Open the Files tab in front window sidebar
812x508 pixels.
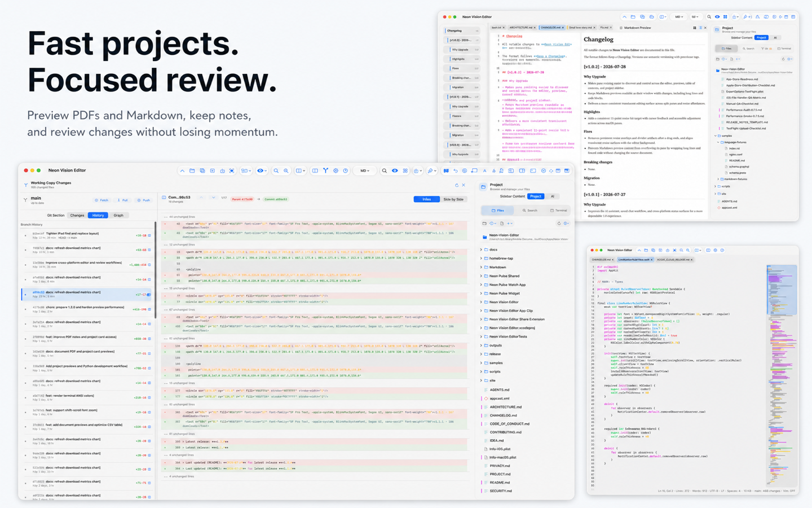[x=497, y=211]
